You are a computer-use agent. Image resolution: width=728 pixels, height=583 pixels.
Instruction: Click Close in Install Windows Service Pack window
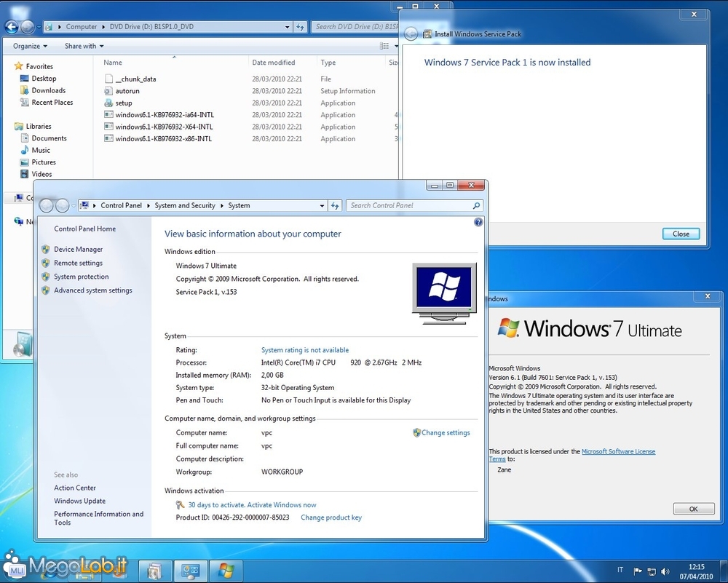click(x=681, y=234)
